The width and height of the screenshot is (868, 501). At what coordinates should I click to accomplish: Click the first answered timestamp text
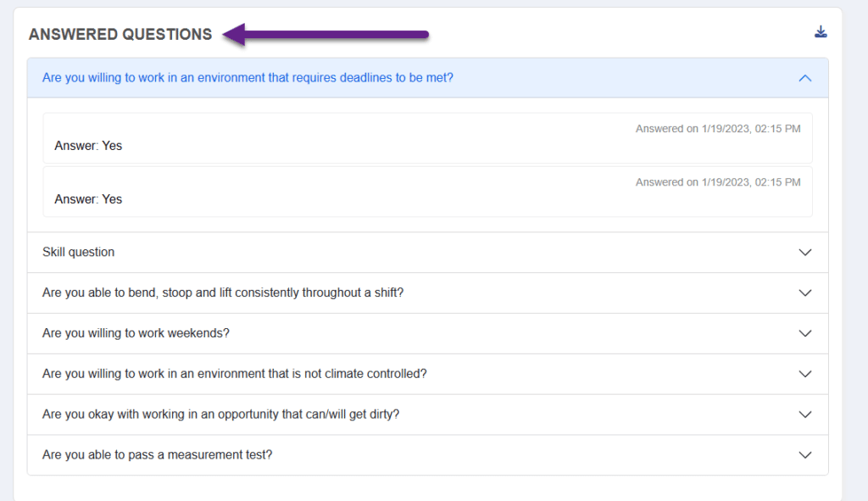click(x=717, y=128)
